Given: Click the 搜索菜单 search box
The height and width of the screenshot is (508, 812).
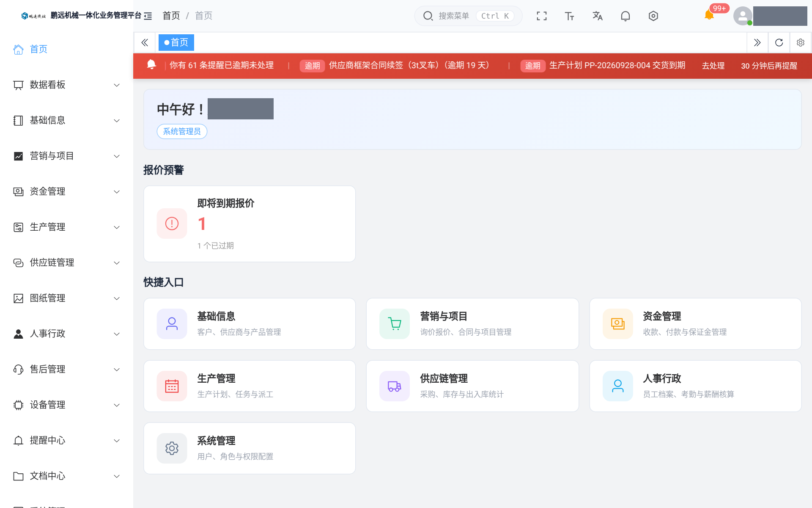Looking at the screenshot, I should pyautogui.click(x=468, y=16).
